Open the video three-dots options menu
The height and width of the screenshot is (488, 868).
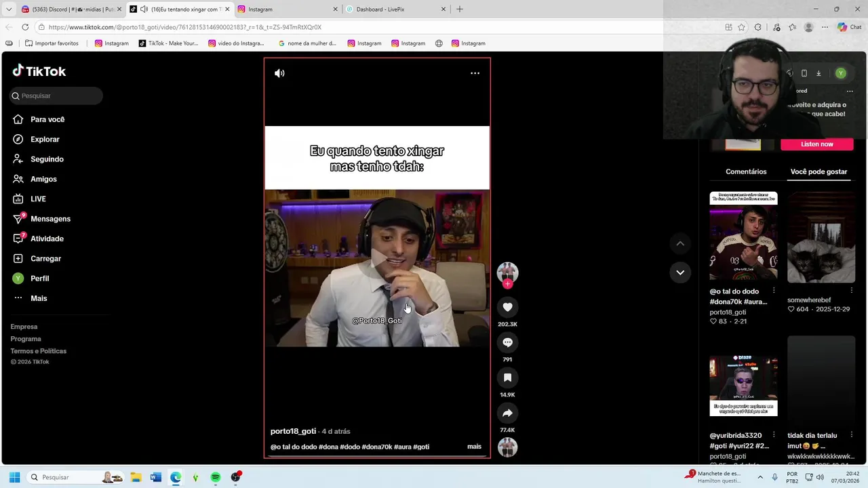coord(475,73)
